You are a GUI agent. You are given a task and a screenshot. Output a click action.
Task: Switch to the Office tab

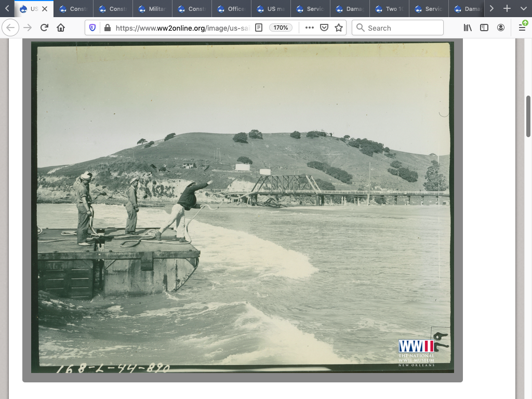(232, 9)
